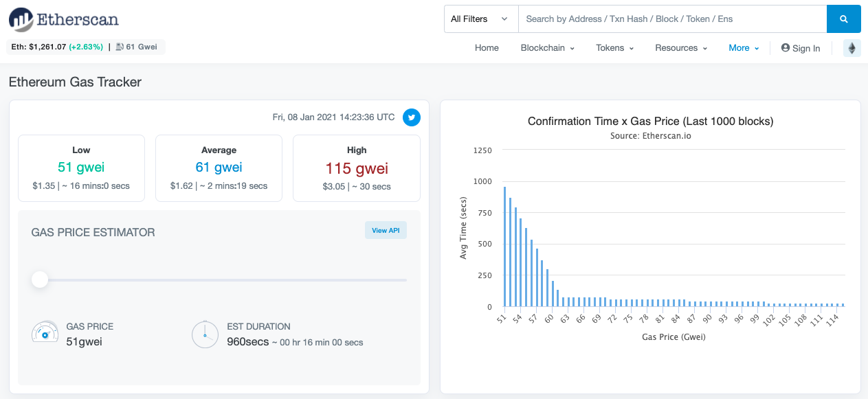Click the user icon beside Sign In
The image size is (868, 399).
coord(785,48)
